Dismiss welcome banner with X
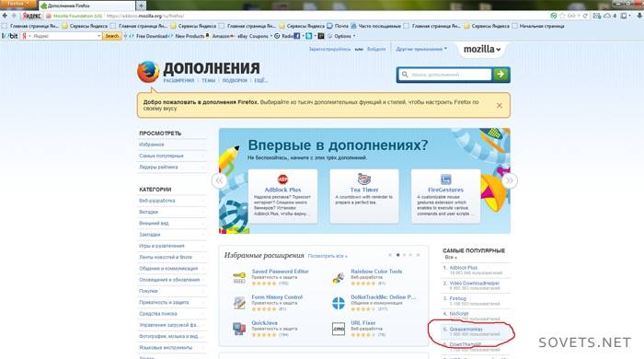Image resolution: width=644 pixels, height=359 pixels. click(499, 106)
